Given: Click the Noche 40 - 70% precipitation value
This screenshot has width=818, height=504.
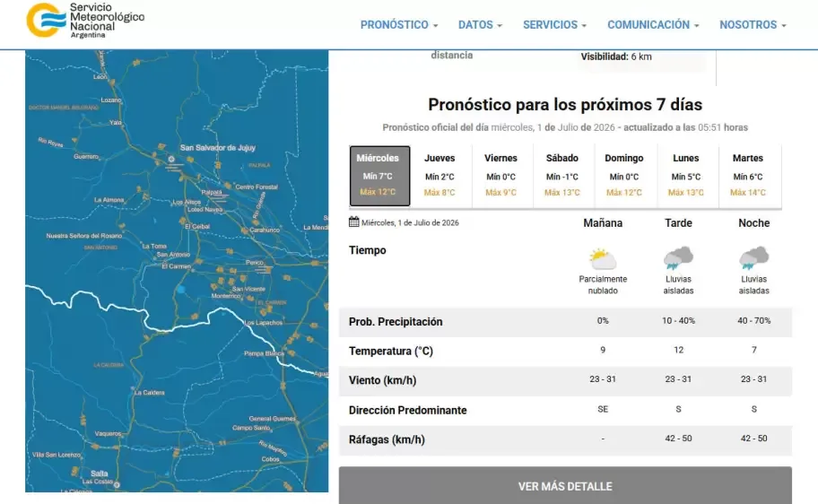Looking at the screenshot, I should click(753, 320).
